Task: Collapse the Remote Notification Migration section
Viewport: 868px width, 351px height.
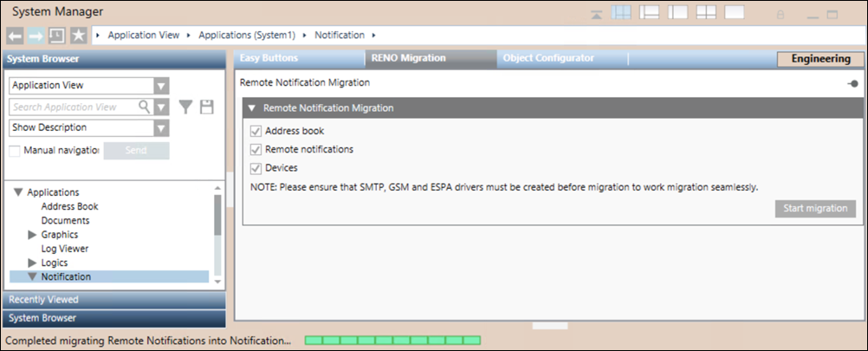Action: (x=251, y=108)
